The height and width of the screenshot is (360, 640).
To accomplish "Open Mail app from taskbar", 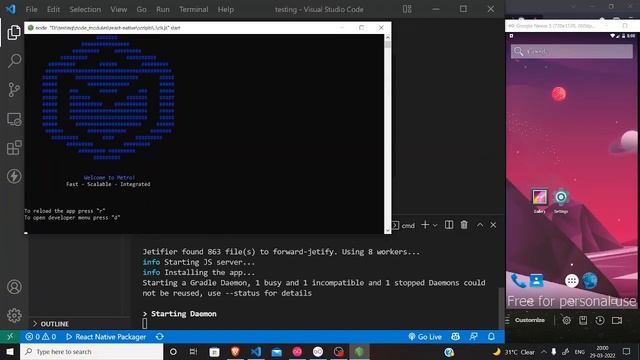I will [276, 351].
